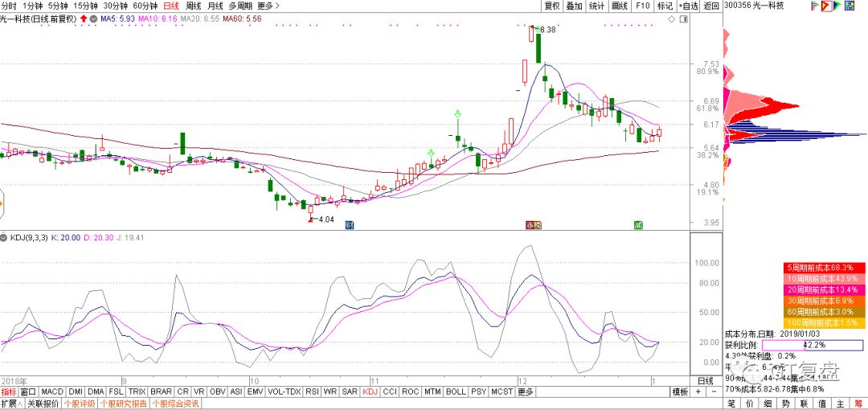Select the 60分钟 timeframe
868x410 pixels.
point(145,6)
